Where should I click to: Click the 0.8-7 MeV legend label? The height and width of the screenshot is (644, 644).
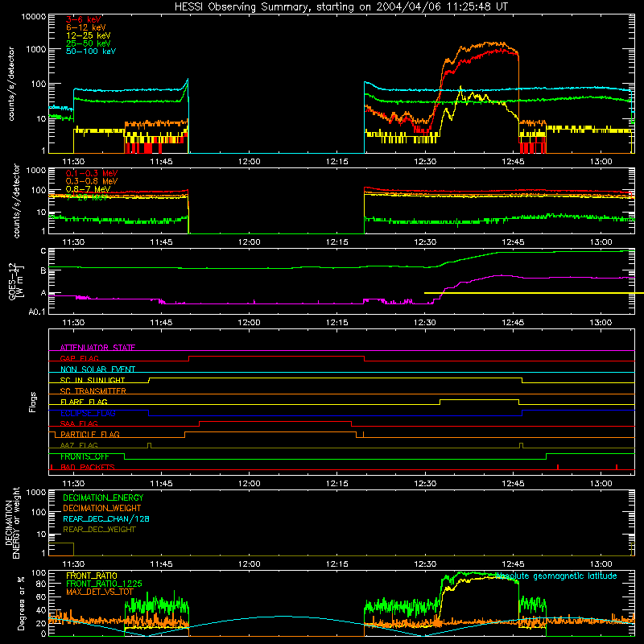[88, 189]
